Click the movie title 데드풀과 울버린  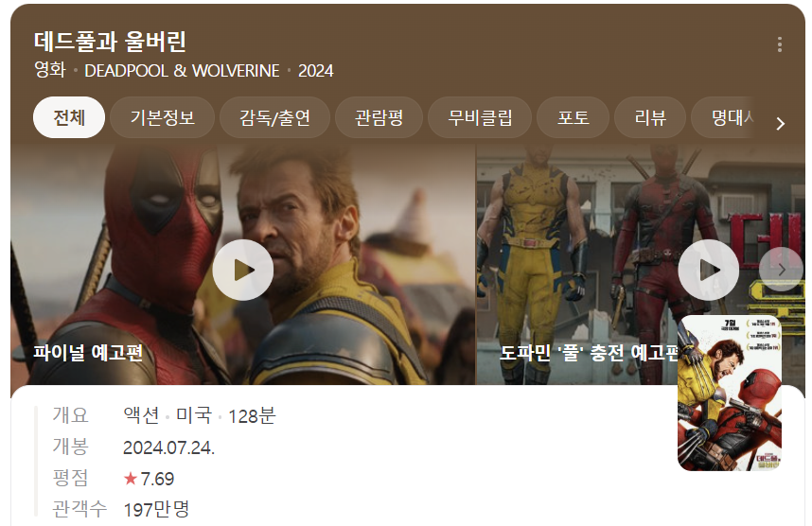[x=110, y=42]
